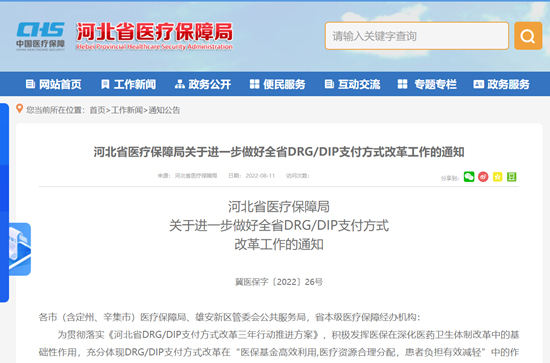Click the orange search magnifier button

(x=528, y=36)
